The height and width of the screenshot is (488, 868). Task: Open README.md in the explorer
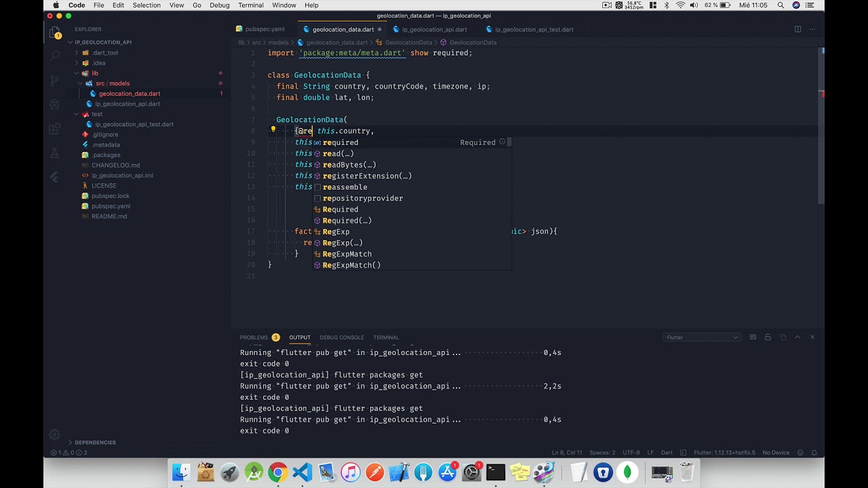[108, 216]
